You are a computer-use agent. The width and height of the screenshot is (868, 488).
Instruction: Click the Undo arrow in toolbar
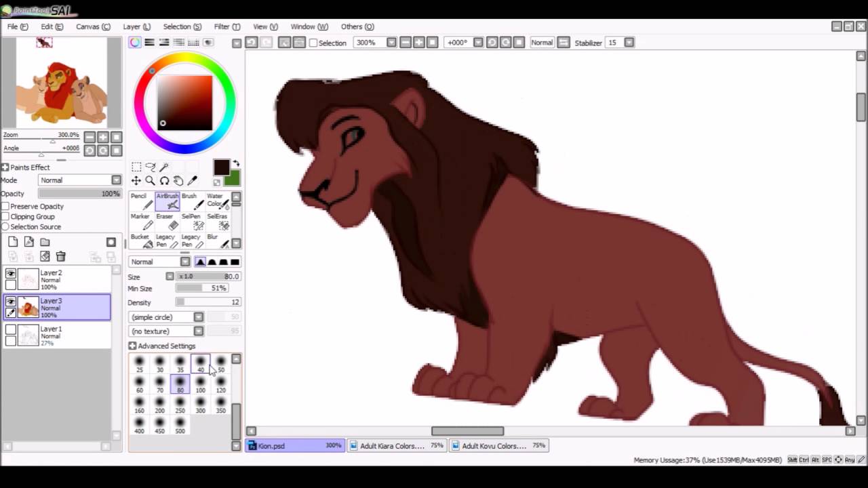tap(251, 42)
